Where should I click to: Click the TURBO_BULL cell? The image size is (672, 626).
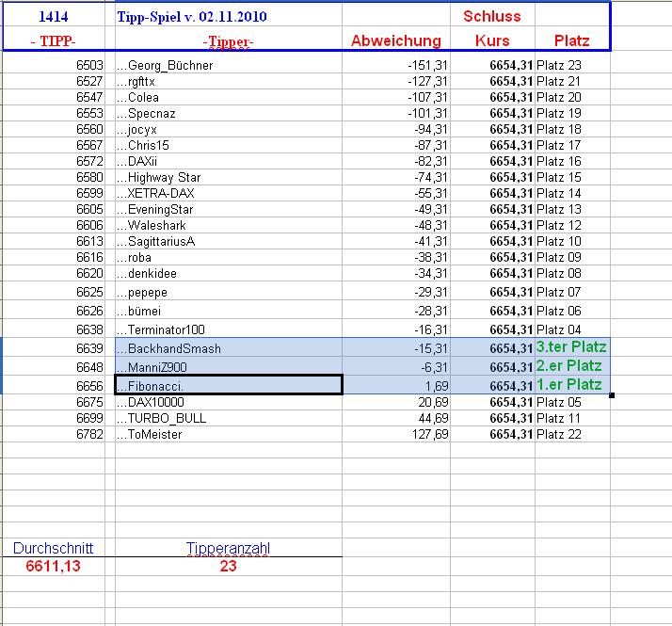click(x=229, y=418)
